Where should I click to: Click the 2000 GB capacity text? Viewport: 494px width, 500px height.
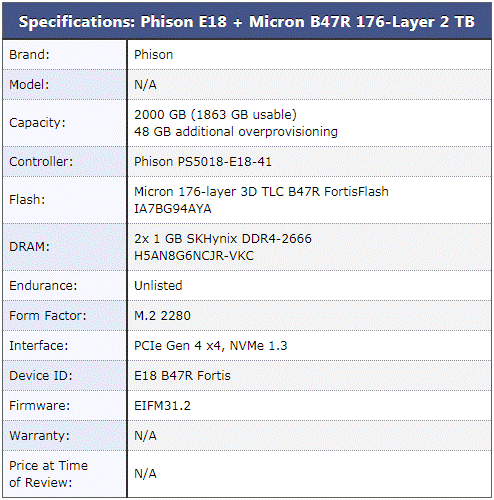(x=215, y=115)
